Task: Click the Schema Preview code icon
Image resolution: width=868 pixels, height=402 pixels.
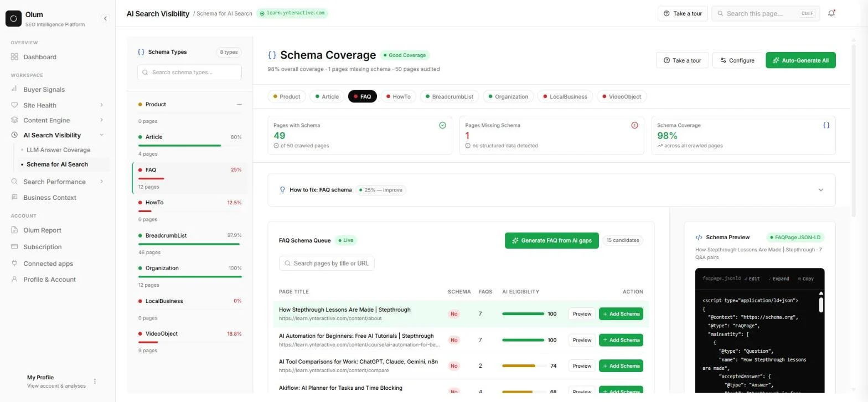Action: (x=699, y=237)
